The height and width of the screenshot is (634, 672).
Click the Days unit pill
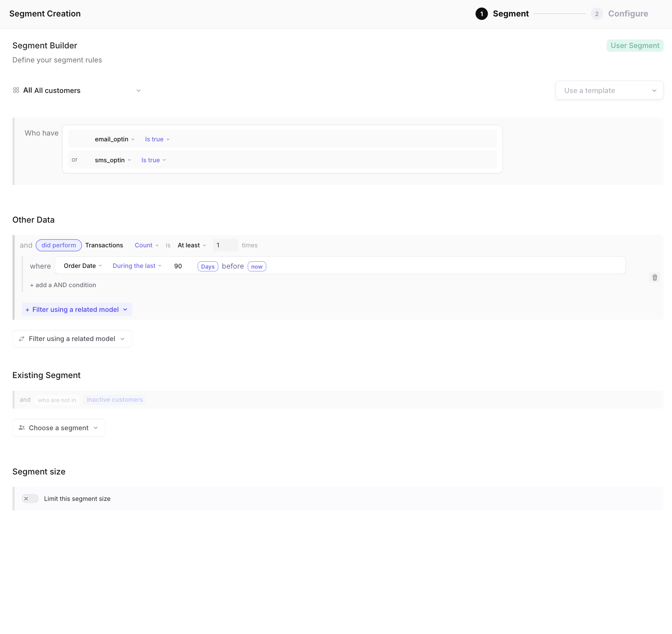[x=208, y=267]
